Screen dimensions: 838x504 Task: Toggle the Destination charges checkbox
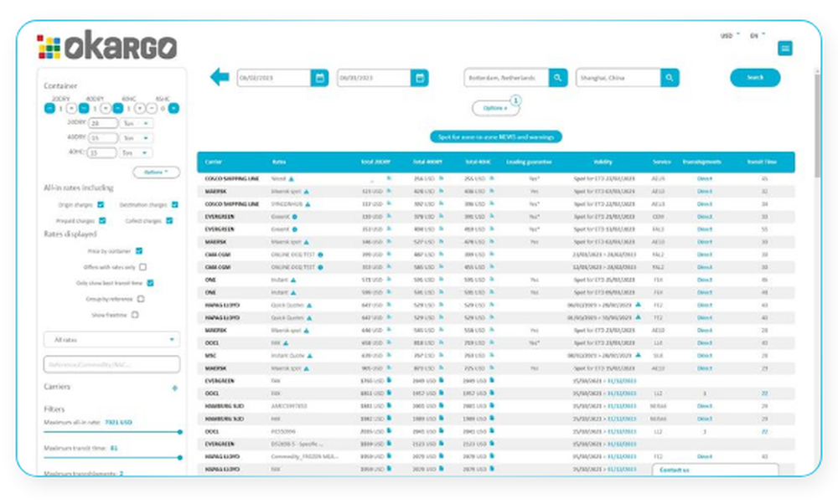click(175, 204)
